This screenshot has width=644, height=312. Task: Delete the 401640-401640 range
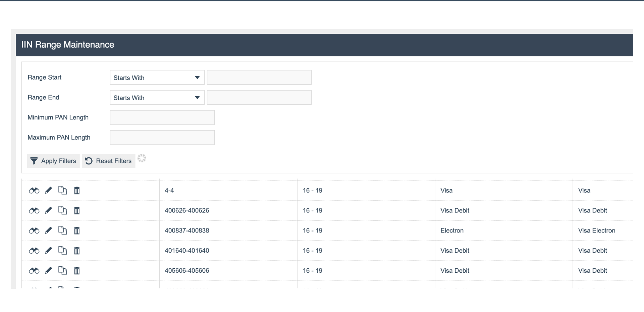(76, 251)
